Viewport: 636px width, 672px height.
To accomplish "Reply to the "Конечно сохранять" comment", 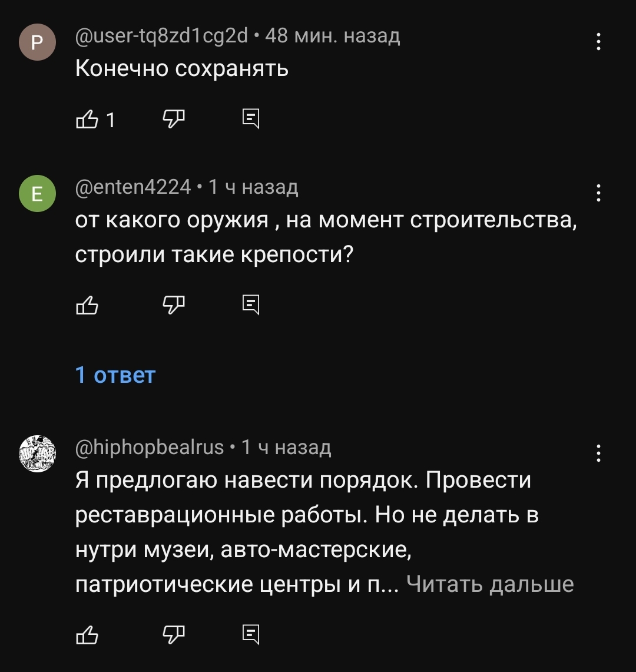I will click(251, 120).
